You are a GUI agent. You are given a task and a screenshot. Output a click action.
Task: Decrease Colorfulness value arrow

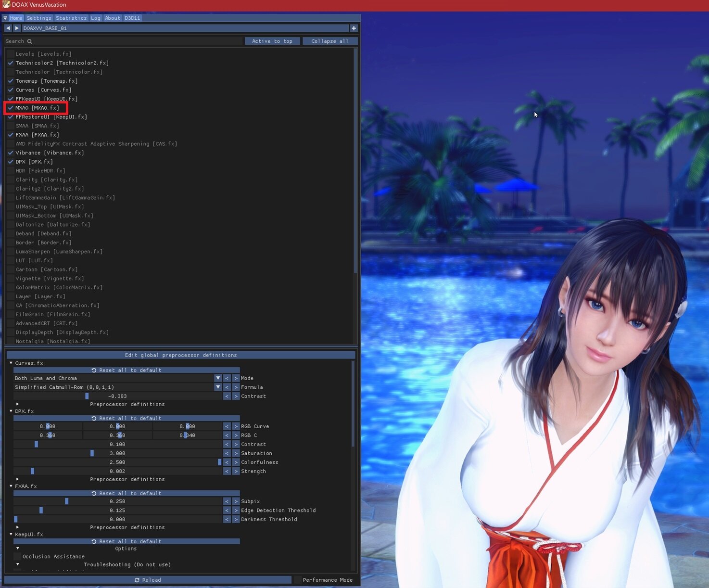coord(227,462)
